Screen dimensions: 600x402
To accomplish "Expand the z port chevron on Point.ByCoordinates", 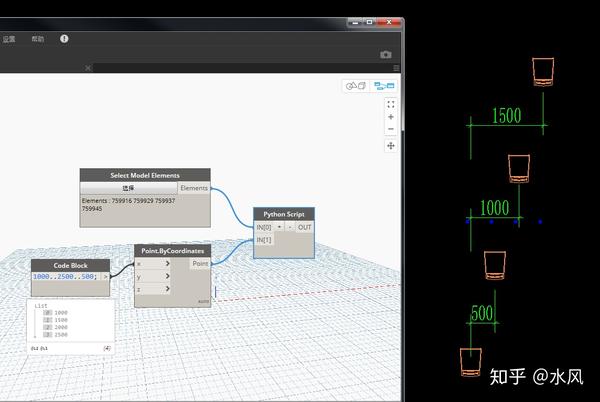I will pyautogui.click(x=167, y=289).
